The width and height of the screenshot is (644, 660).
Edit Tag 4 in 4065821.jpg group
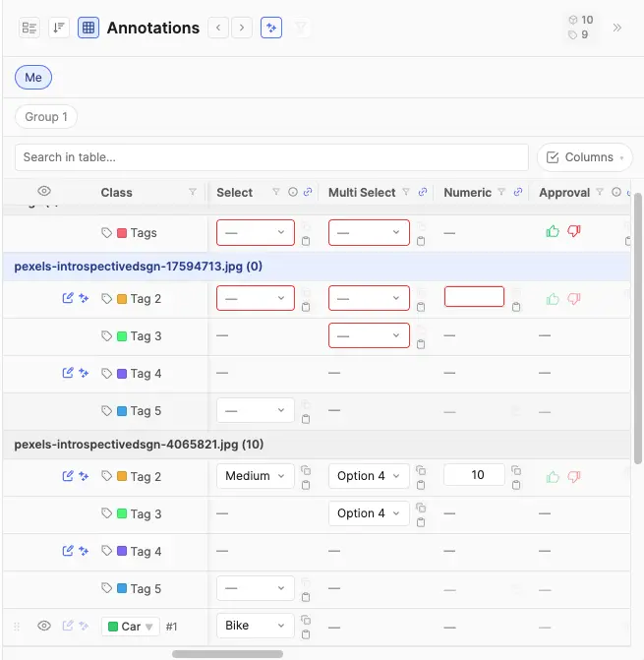tap(68, 551)
